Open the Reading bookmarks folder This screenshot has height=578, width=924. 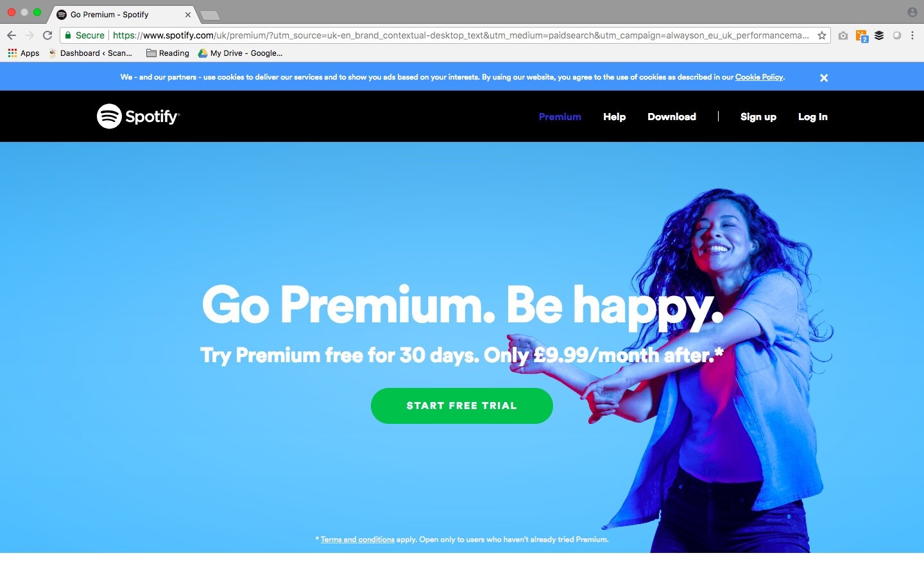coord(167,53)
